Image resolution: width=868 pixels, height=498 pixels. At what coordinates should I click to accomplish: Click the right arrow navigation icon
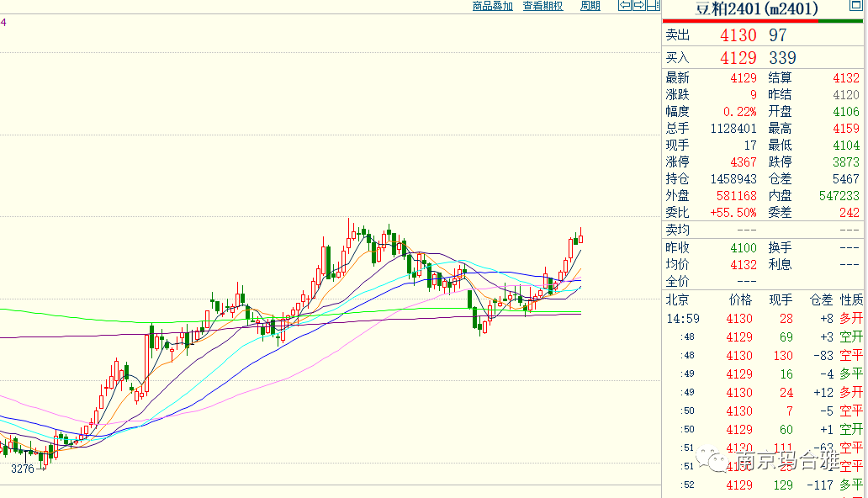(x=639, y=6)
